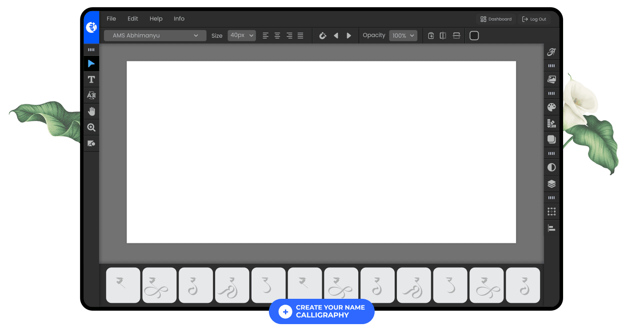Open the File menu
Viewport: 644px width, 333px height.
click(x=111, y=19)
